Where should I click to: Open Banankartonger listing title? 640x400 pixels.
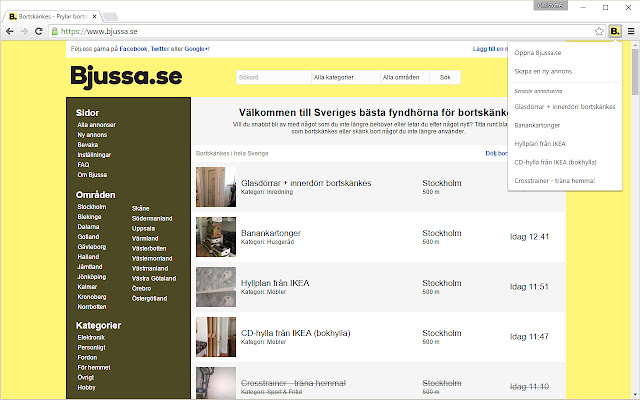click(271, 233)
